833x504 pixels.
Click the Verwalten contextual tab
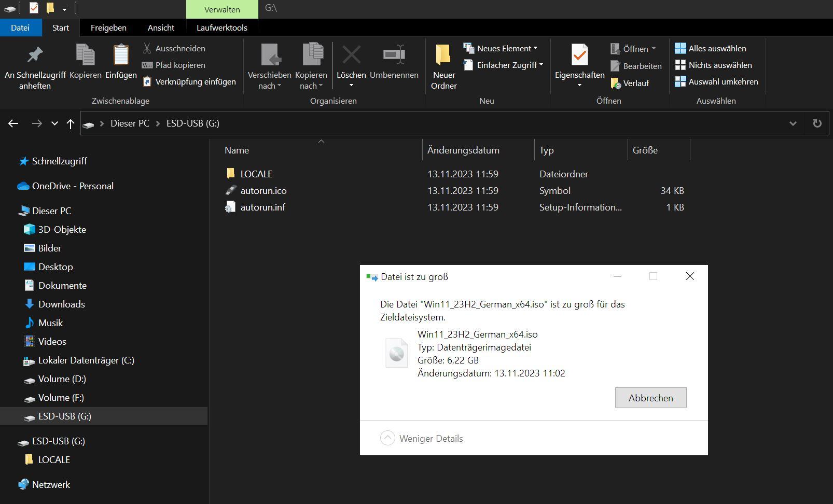pos(222,9)
